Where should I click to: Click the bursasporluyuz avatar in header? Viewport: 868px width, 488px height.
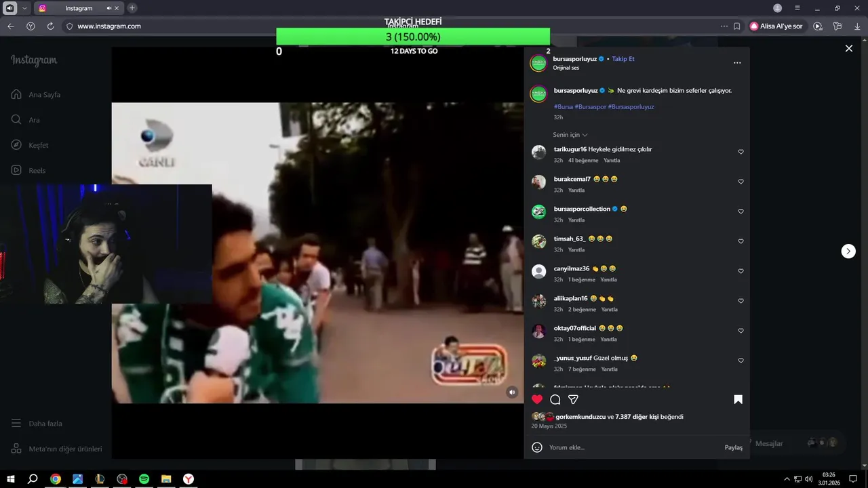[x=538, y=64]
